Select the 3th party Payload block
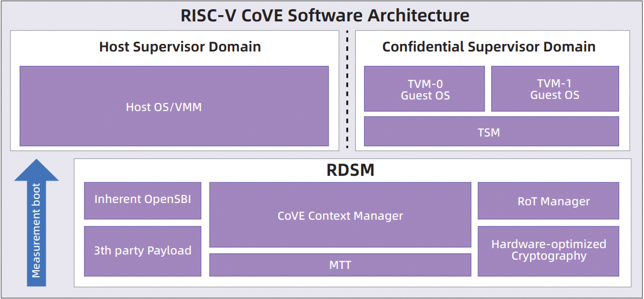 142,251
